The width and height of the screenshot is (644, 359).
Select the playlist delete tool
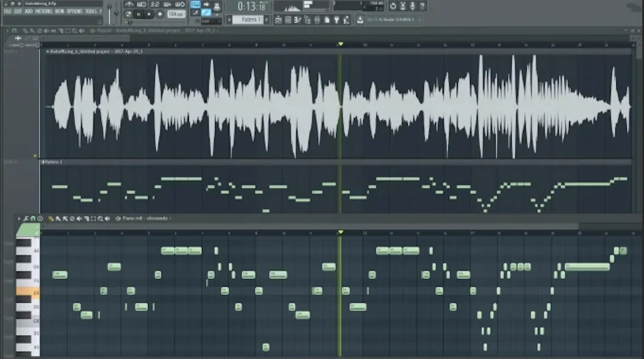click(40, 31)
